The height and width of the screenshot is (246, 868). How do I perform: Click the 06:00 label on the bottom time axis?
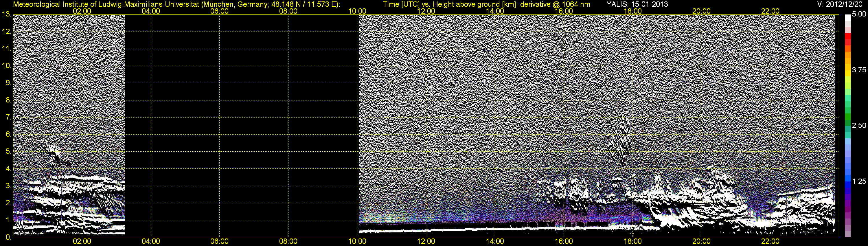pos(219,241)
